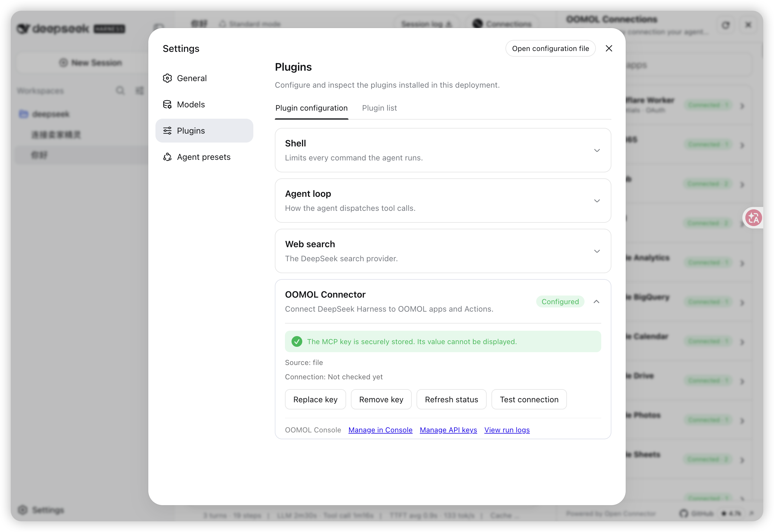Viewport: 774px width, 532px height.
Task: Click the Source: file text
Action: coord(304,362)
